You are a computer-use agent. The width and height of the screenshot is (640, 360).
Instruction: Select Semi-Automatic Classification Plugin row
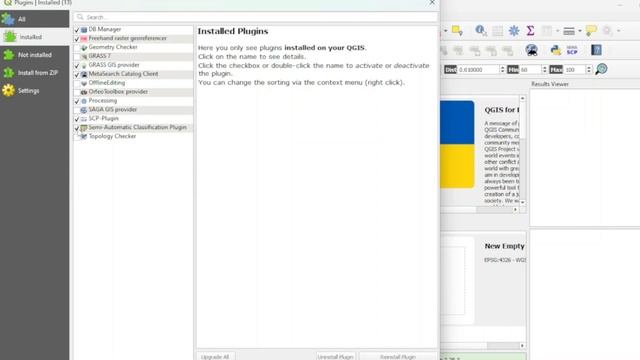point(133,127)
